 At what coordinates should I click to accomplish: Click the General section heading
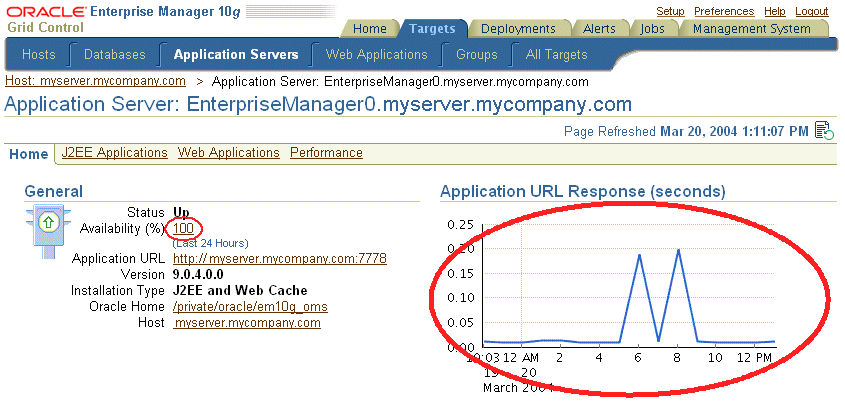click(x=53, y=191)
